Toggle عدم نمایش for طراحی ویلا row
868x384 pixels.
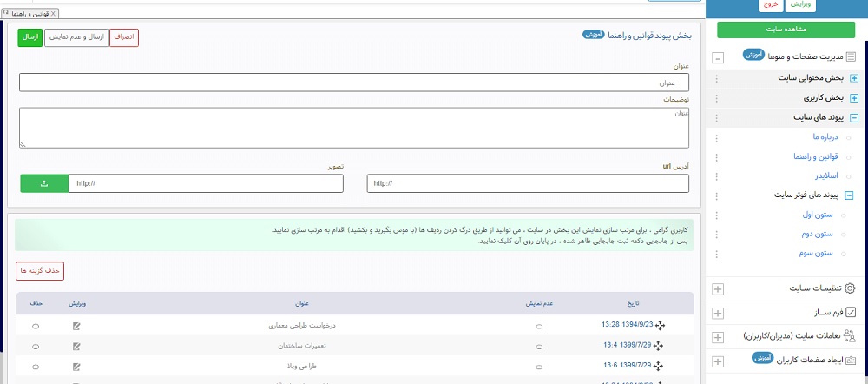pos(539,366)
